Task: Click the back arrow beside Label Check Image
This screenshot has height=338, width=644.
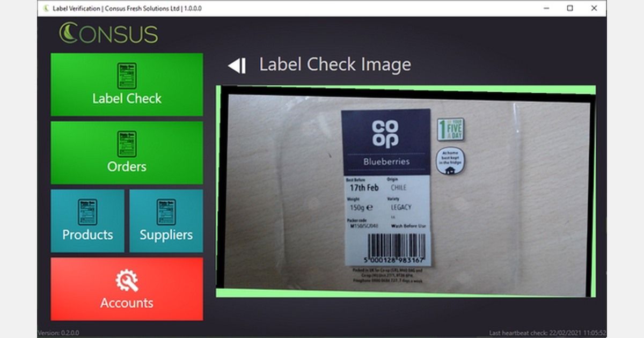Action: 237,65
